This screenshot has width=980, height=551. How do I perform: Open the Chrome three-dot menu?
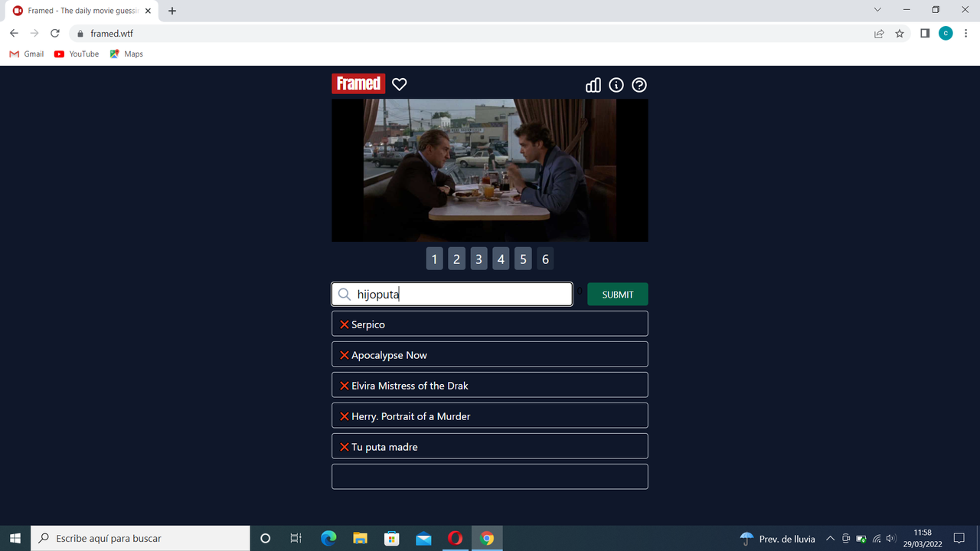click(965, 34)
